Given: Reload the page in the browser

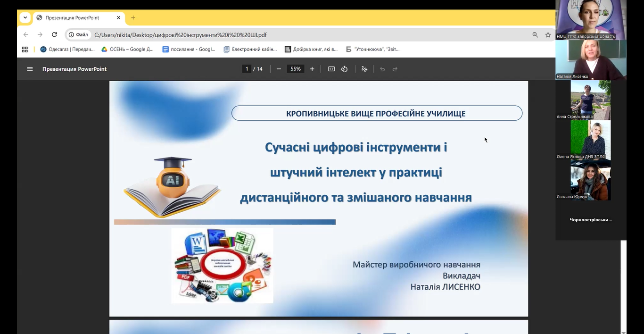Looking at the screenshot, I should click(54, 34).
